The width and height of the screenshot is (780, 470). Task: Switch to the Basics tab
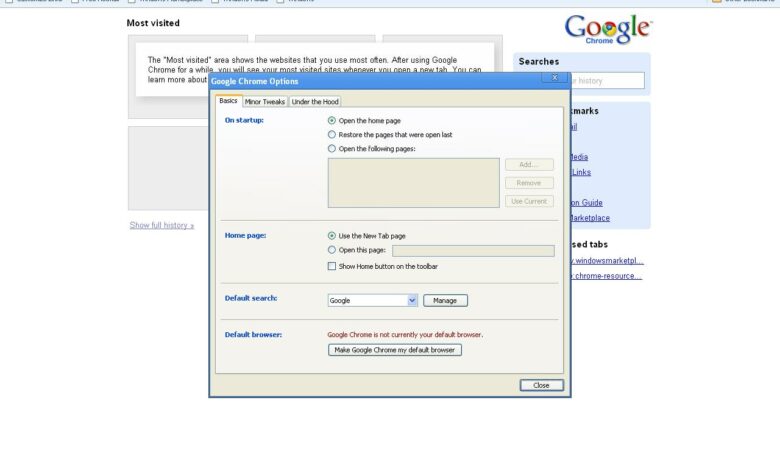coord(228,101)
